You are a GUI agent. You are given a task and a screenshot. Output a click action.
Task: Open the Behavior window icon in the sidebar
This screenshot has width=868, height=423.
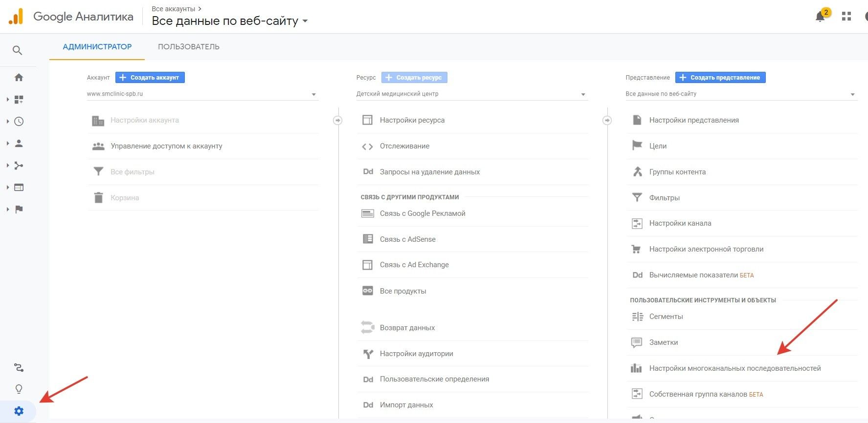pyautogui.click(x=19, y=188)
